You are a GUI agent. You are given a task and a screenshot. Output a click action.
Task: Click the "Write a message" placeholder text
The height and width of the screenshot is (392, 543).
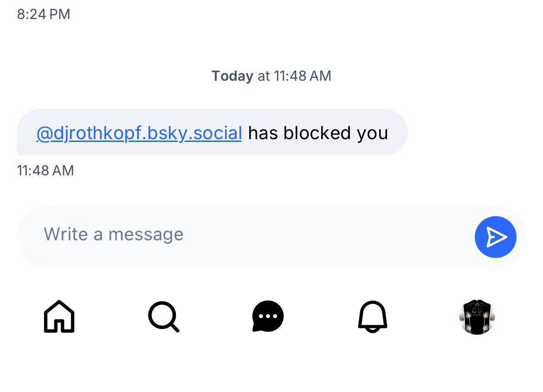[x=113, y=234]
